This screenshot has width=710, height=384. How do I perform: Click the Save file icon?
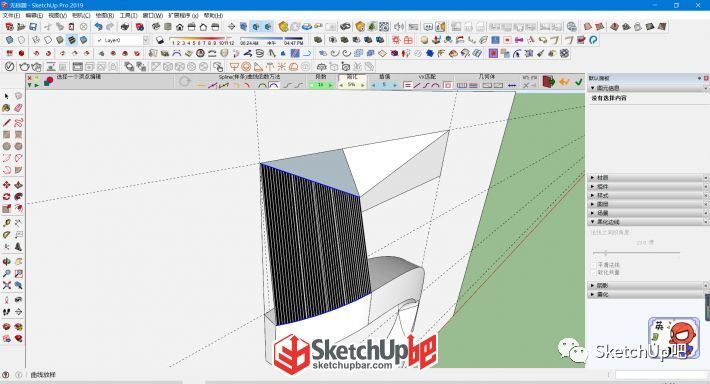(33, 27)
